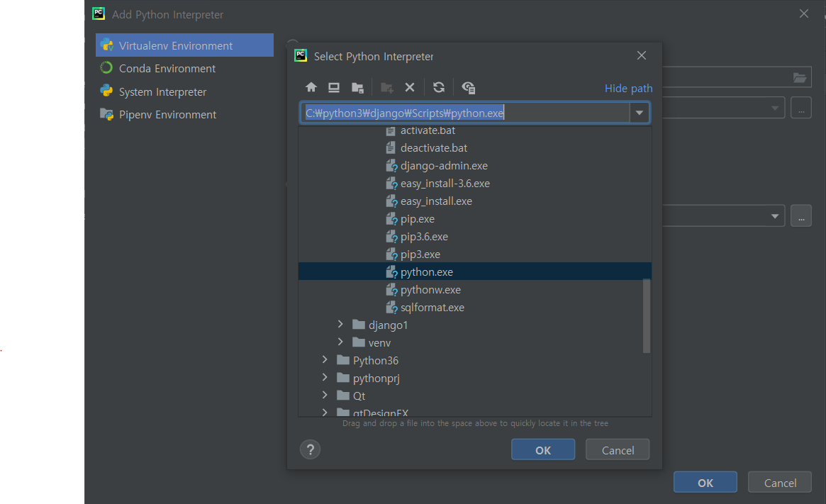Confirm with OK in Select Python Interpreter
Screen dimensions: 826x504
tap(543, 449)
